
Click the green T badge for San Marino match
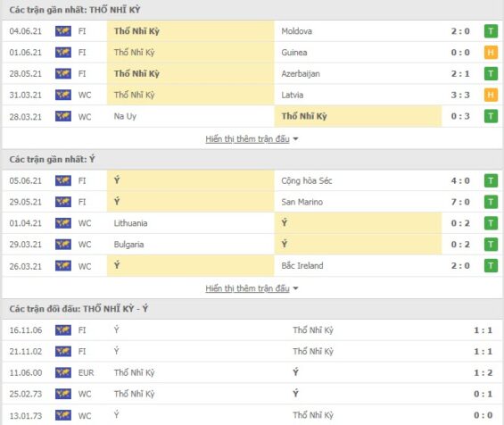pyautogui.click(x=491, y=202)
